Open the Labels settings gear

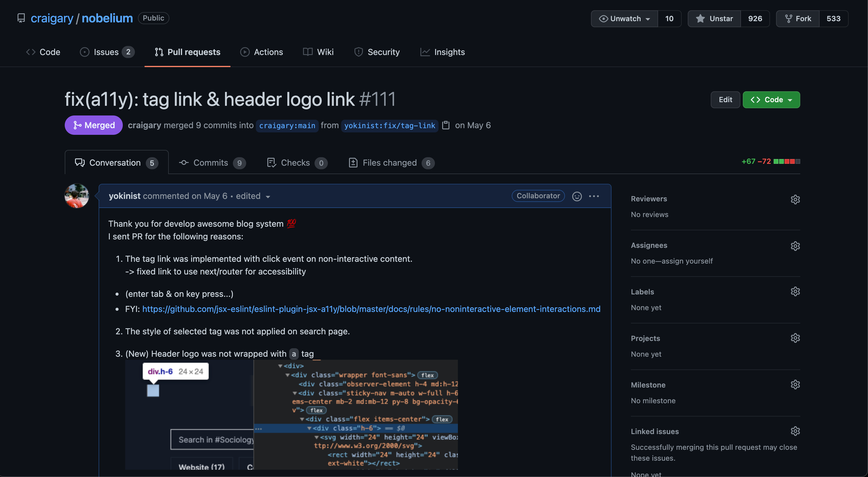(795, 291)
